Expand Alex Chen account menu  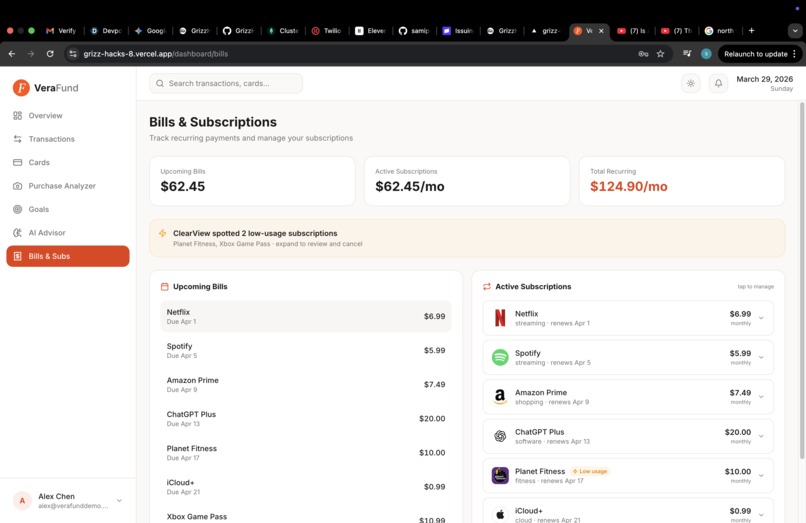119,500
